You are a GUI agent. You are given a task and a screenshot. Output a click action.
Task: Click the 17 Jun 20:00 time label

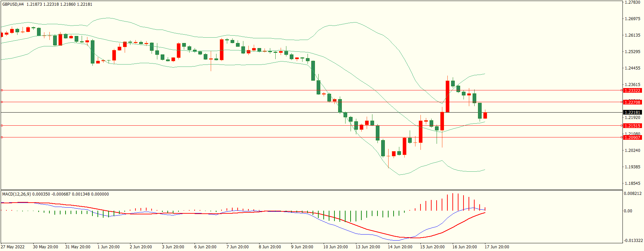[x=497, y=247]
